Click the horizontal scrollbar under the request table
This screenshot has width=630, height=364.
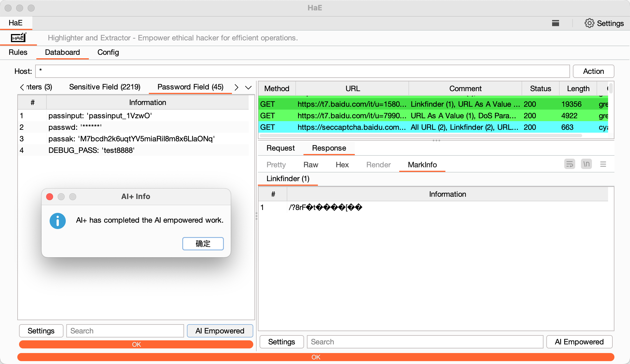tap(421, 136)
